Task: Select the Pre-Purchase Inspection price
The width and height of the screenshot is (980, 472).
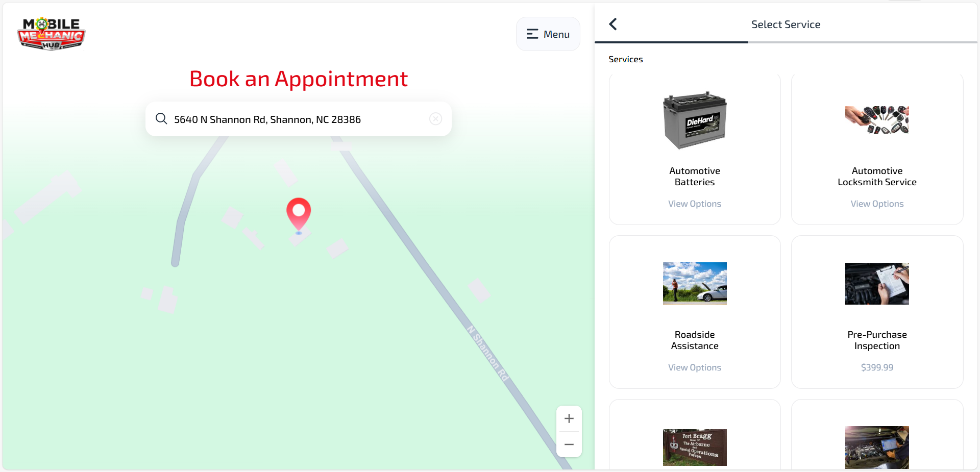Action: click(x=876, y=367)
